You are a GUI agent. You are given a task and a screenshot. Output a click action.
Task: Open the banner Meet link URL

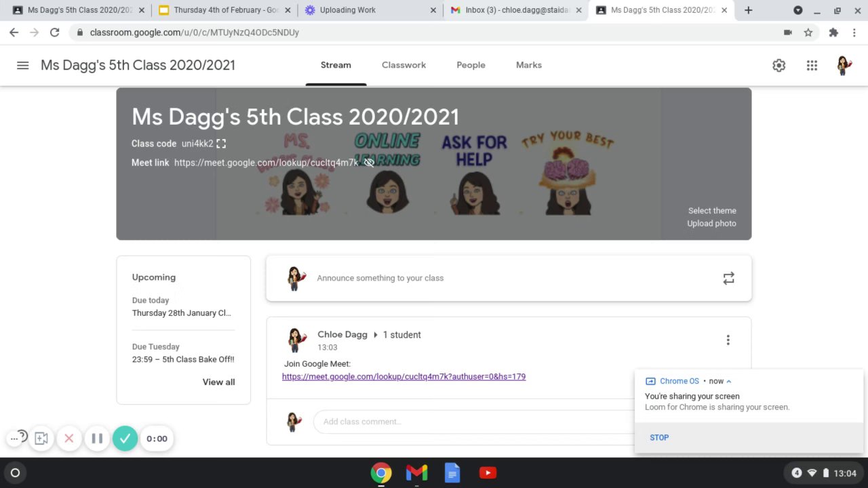[x=266, y=163]
